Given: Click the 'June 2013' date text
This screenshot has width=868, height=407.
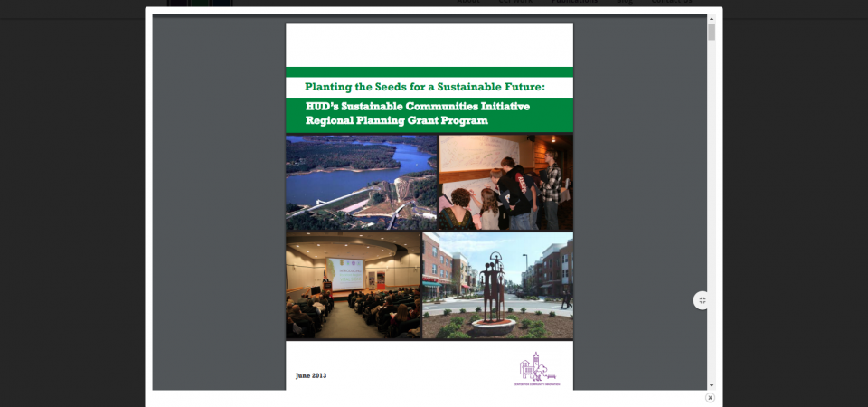Looking at the screenshot, I should tap(311, 375).
